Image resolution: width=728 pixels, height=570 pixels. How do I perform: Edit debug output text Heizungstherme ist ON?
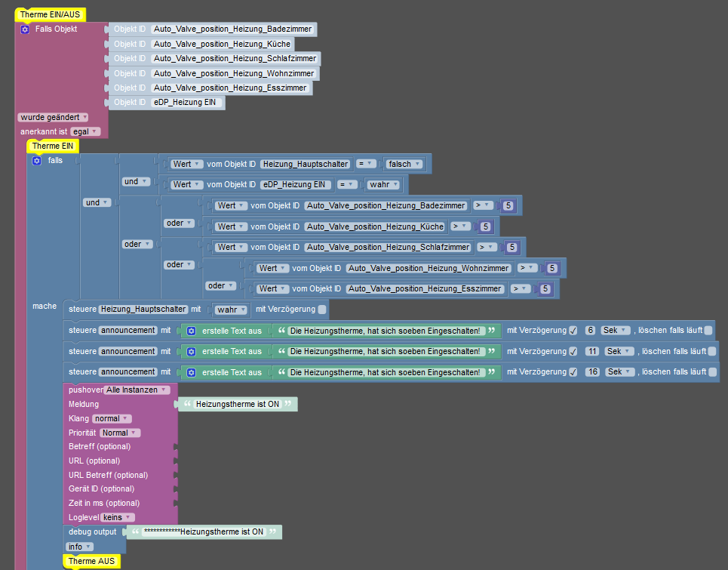[x=204, y=532]
